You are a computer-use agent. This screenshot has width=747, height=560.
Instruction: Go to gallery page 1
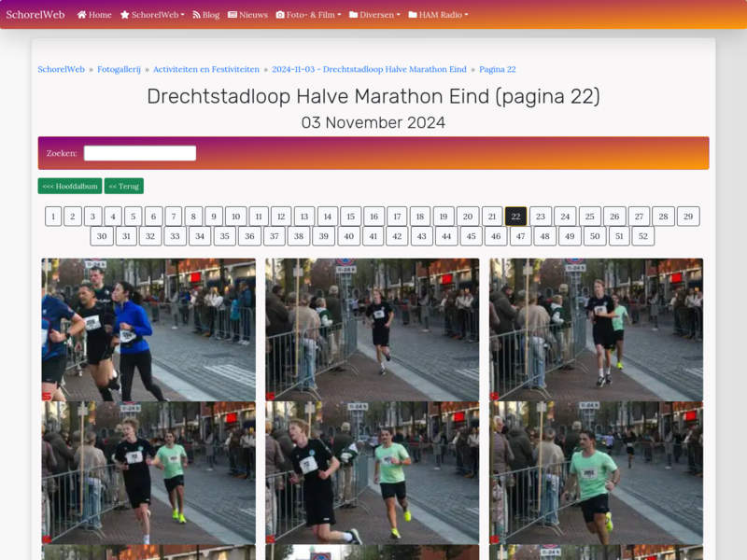coord(53,217)
